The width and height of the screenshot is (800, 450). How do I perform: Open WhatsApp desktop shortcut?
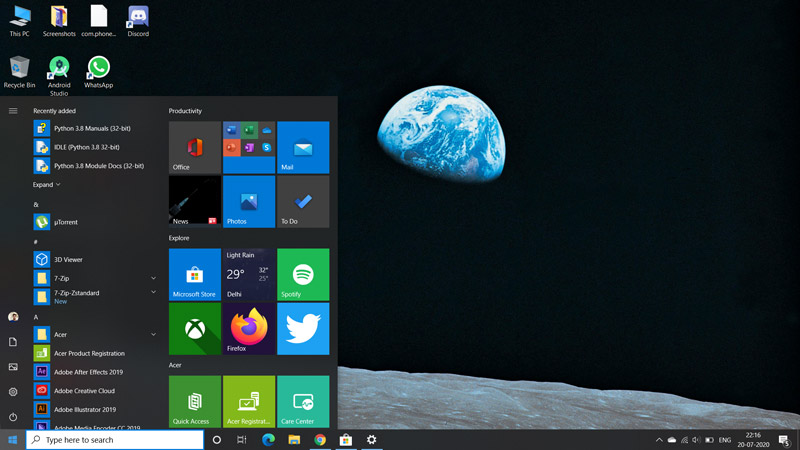98,72
